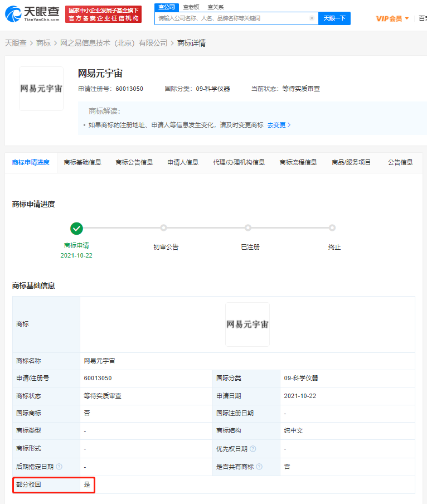Screen dimensions: 427x504
Task: Click the trademark thumbnail in the header card
Action: [41, 89]
